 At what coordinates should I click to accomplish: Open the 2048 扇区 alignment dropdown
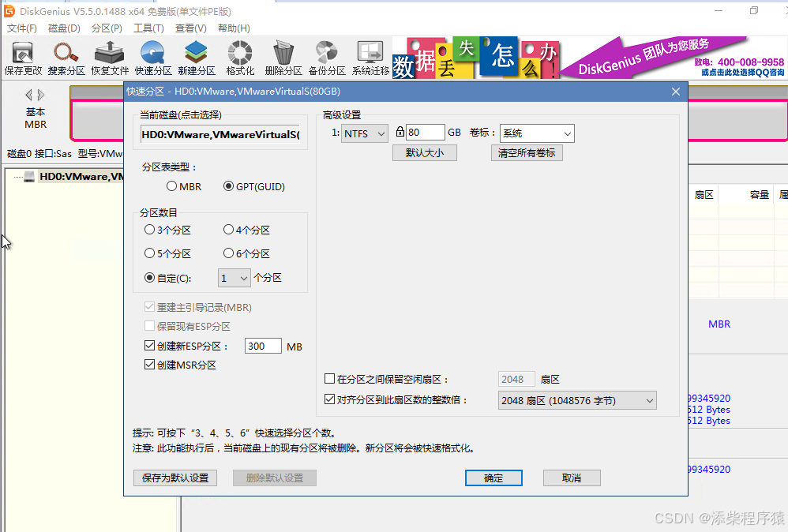(577, 400)
